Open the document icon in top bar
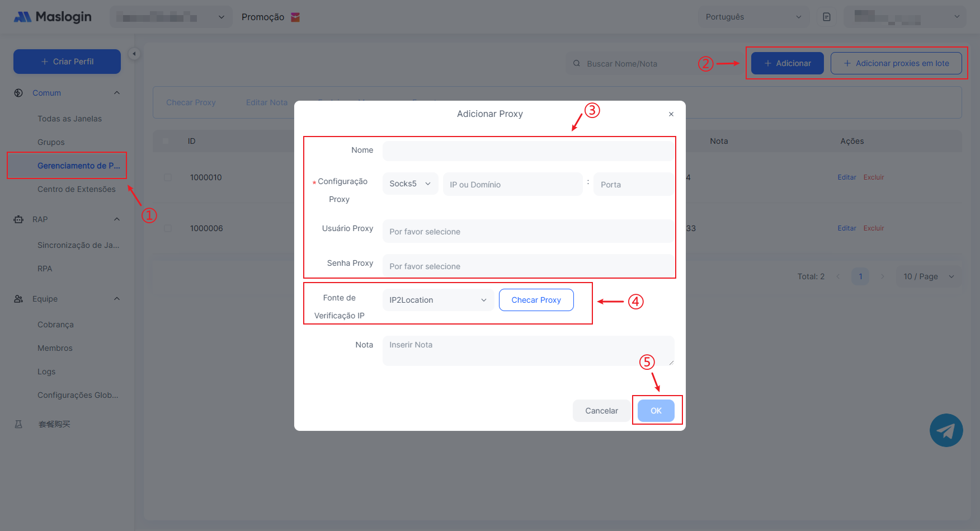Image resolution: width=980 pixels, height=531 pixels. pyautogui.click(x=827, y=17)
